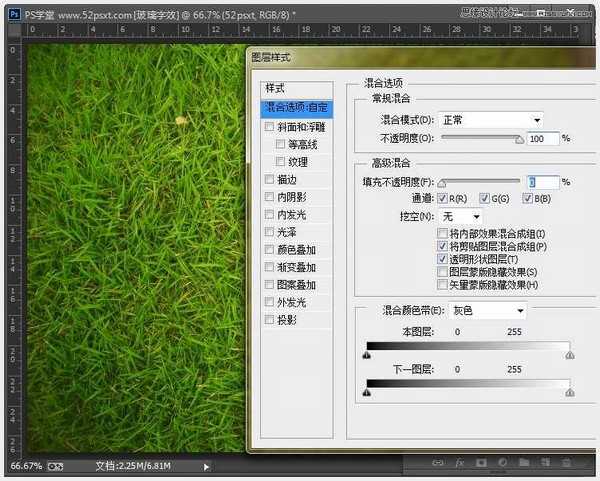Click the link layers icon
The image size is (600, 481).
coord(438,465)
